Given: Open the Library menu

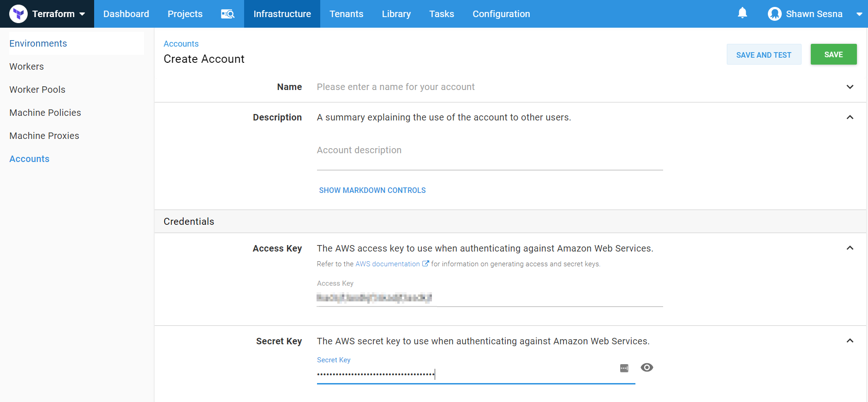Looking at the screenshot, I should click(x=396, y=14).
